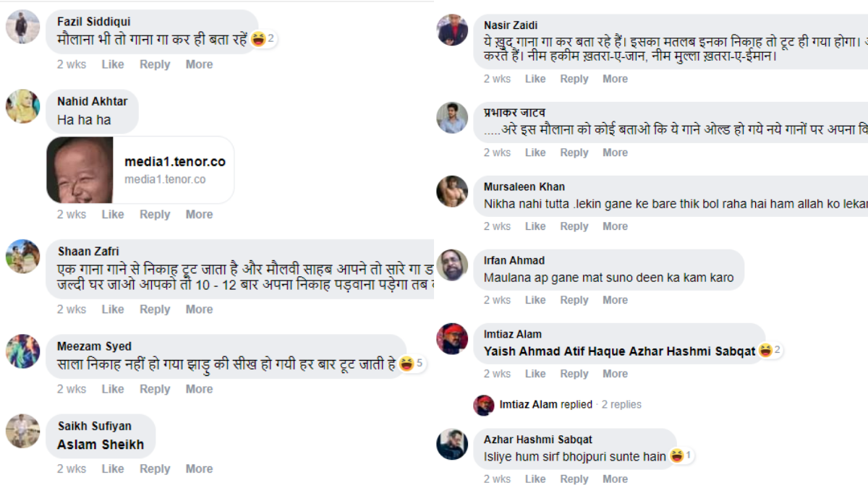Open More options on Nahid Akhtar's comment

tap(199, 214)
